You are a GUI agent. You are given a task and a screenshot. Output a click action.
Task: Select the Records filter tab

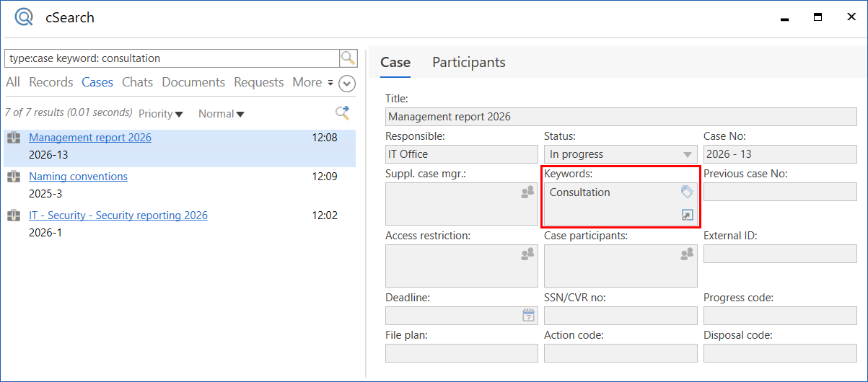[51, 82]
